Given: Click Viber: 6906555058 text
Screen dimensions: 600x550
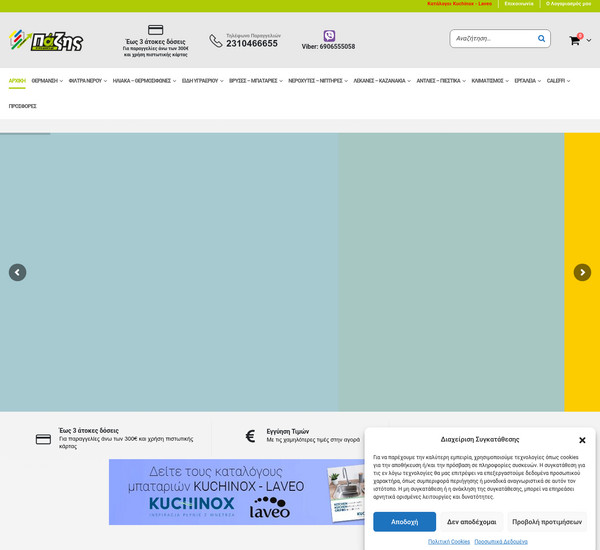Looking at the screenshot, I should 328,46.
